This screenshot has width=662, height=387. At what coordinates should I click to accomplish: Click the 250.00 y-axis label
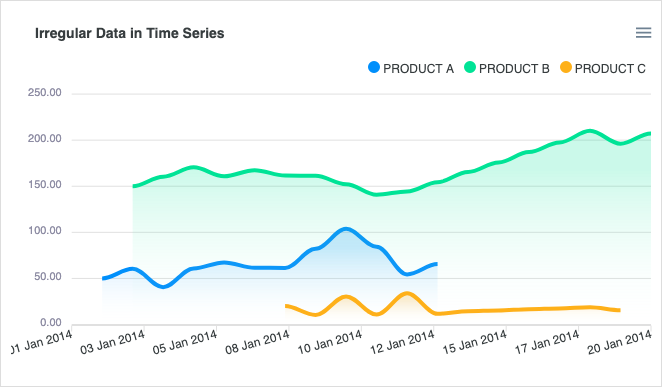coord(45,92)
